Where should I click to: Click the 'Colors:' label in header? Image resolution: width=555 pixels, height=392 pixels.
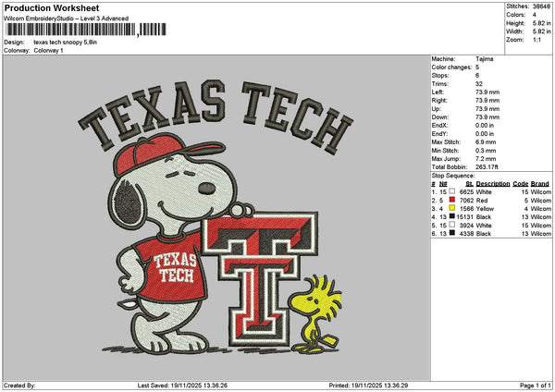[x=516, y=15]
